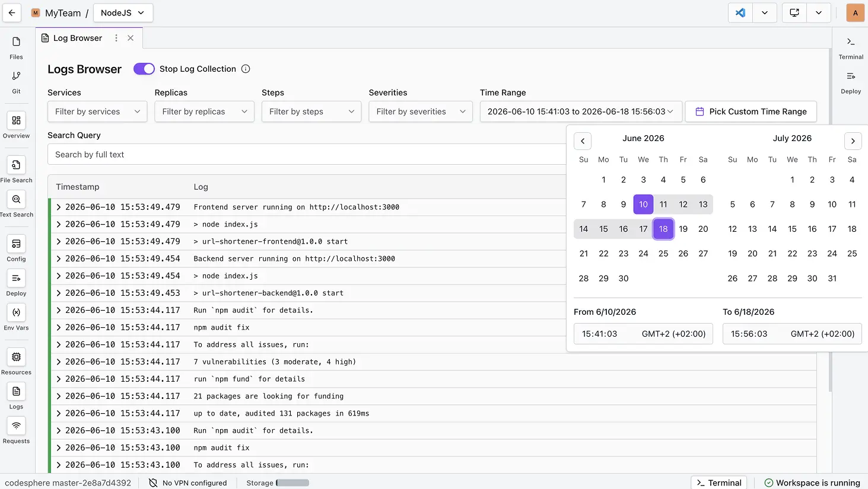Select June 18 in the calendar
The image size is (868, 489).
tap(663, 229)
